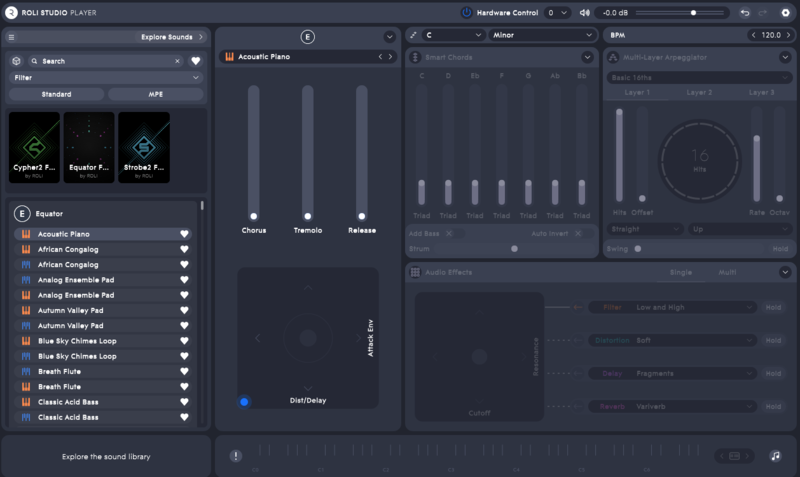Favorite the African Congalog preset heart

coord(184,249)
